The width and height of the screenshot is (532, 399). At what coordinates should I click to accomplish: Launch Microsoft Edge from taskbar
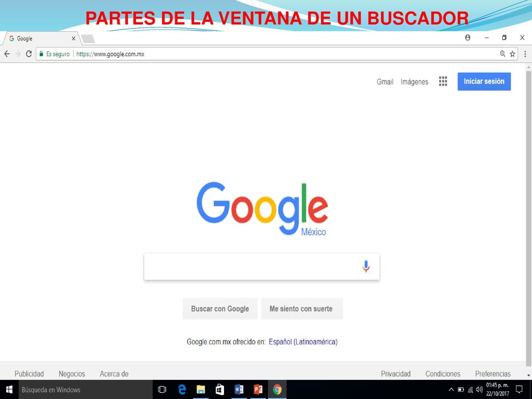(x=182, y=390)
